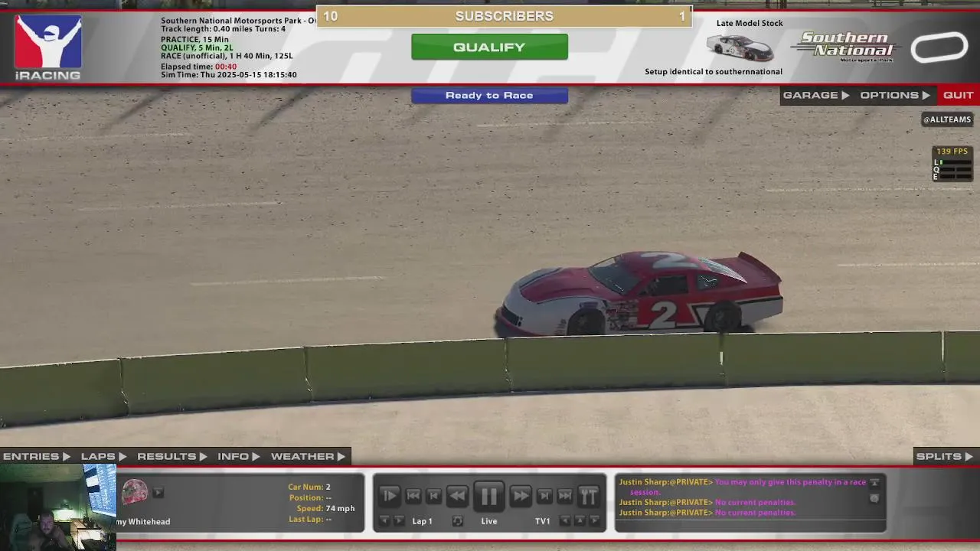Image resolution: width=980 pixels, height=551 pixels.
Task: Click the oval track map icon
Action: point(939,47)
